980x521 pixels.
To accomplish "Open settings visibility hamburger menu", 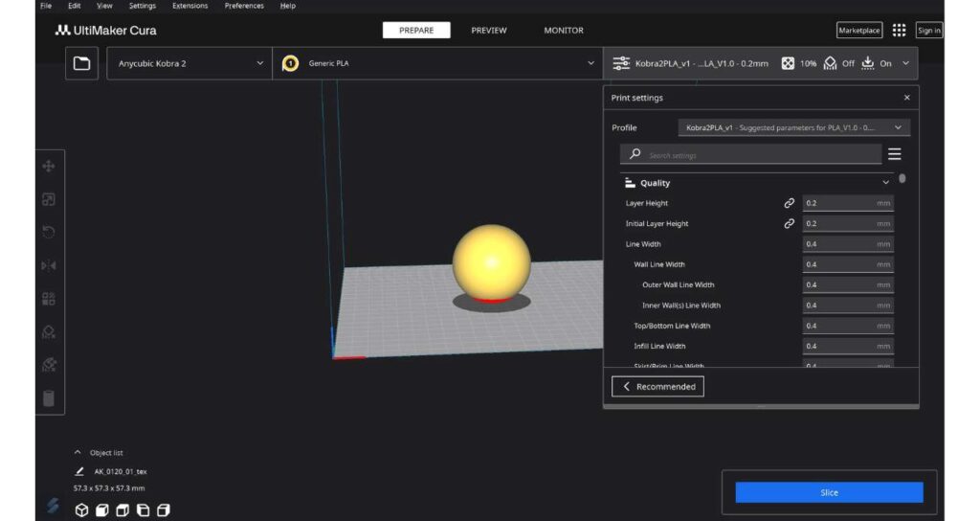I will pos(895,154).
